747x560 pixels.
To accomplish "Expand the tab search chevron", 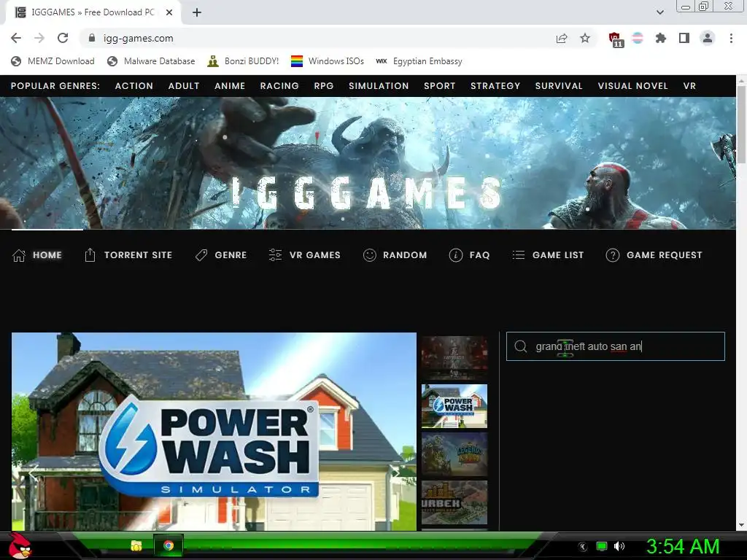I will point(659,12).
